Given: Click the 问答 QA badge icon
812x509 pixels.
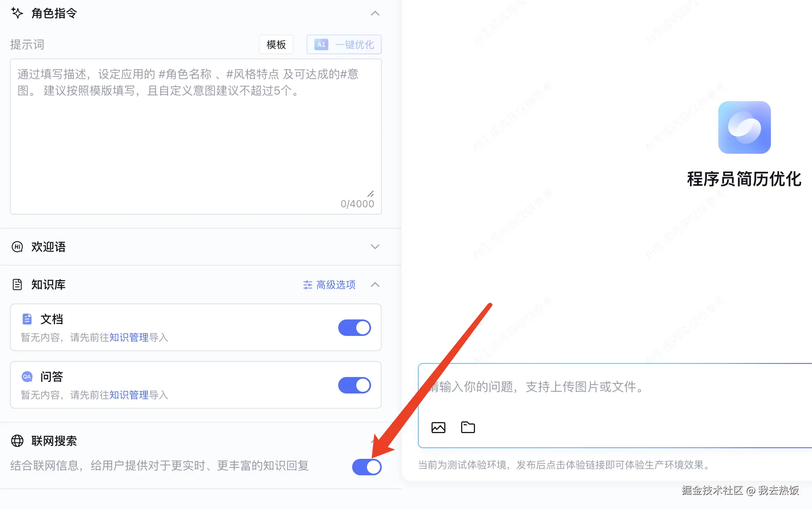Looking at the screenshot, I should 27,377.
